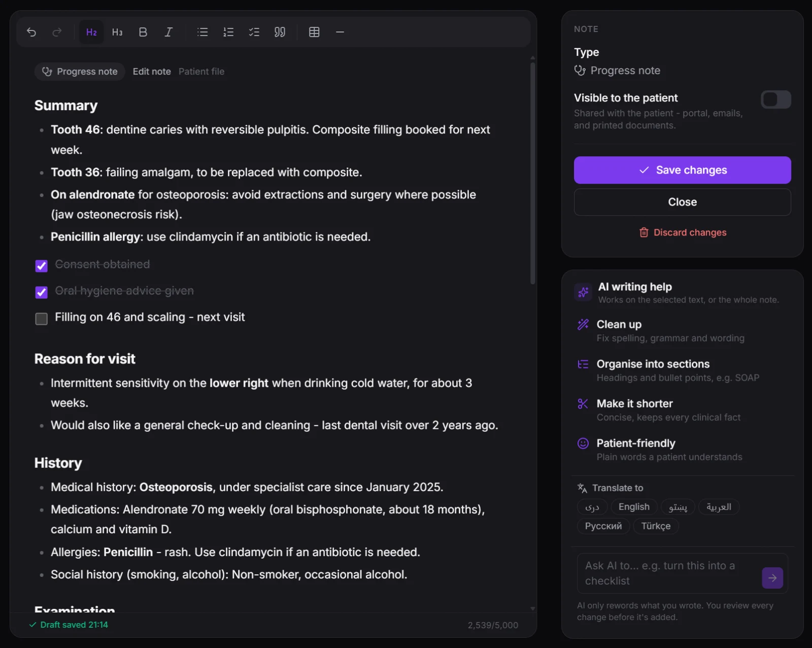The width and height of the screenshot is (812, 648).
Task: Choose Organise into sections
Action: [x=682, y=370]
